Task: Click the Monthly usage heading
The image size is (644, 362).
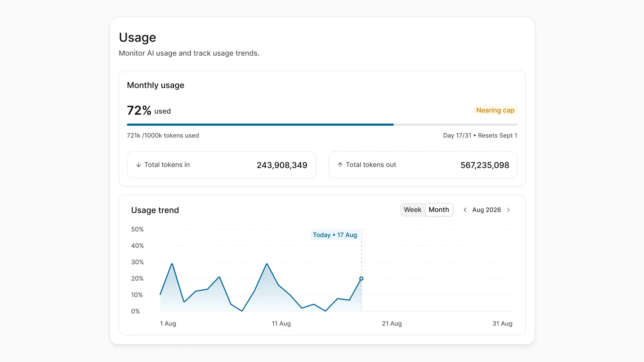Action: (156, 85)
